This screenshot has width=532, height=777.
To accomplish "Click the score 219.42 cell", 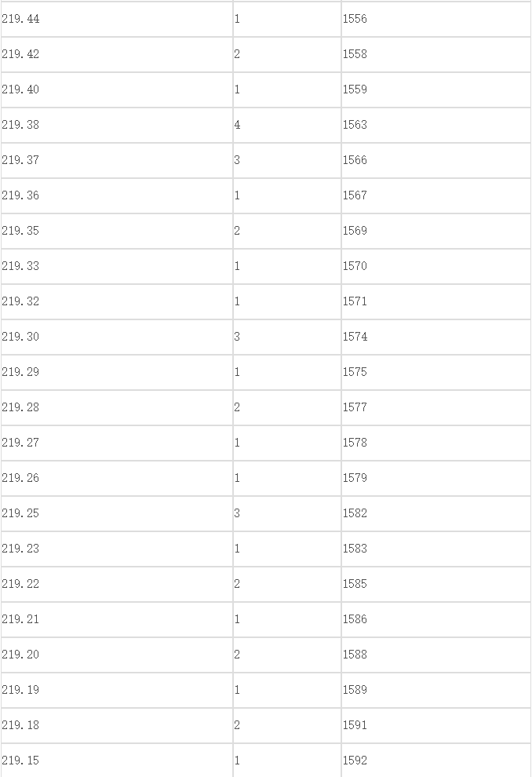I will (x=116, y=54).
